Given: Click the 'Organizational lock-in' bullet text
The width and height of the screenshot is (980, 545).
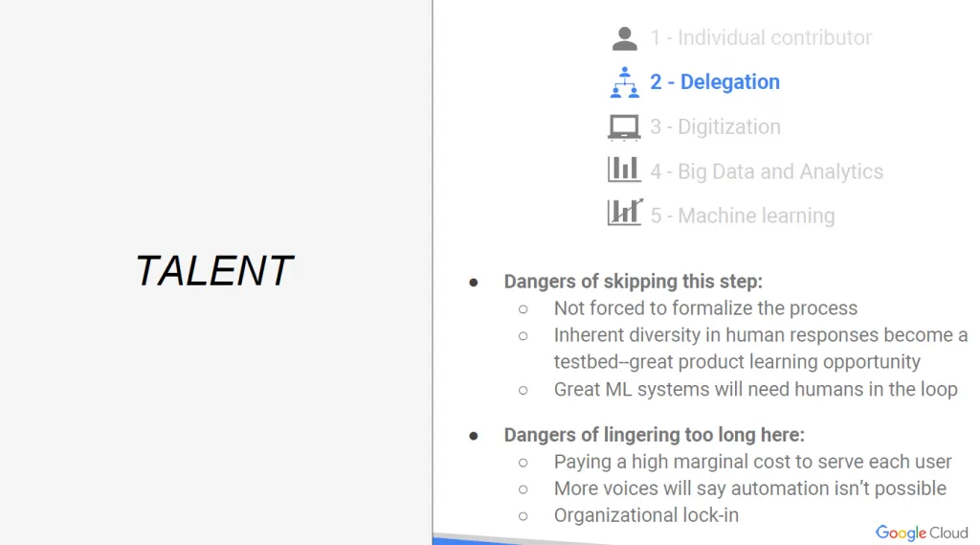Looking at the screenshot, I should tap(646, 515).
